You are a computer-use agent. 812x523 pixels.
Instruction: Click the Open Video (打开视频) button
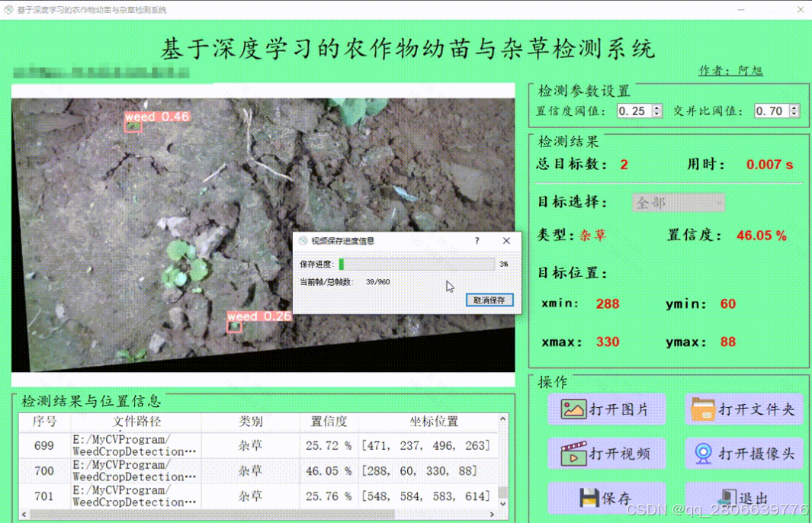pos(606,454)
